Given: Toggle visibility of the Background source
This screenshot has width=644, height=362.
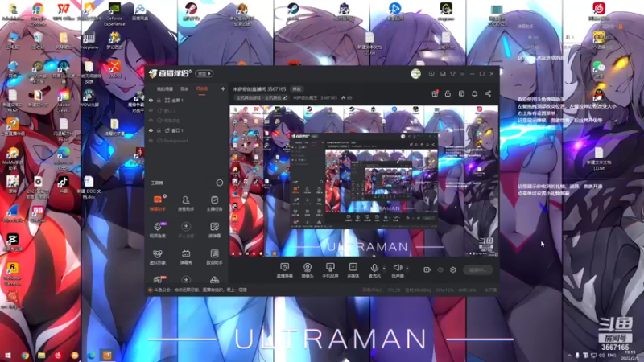Looking at the screenshot, I should point(151,141).
